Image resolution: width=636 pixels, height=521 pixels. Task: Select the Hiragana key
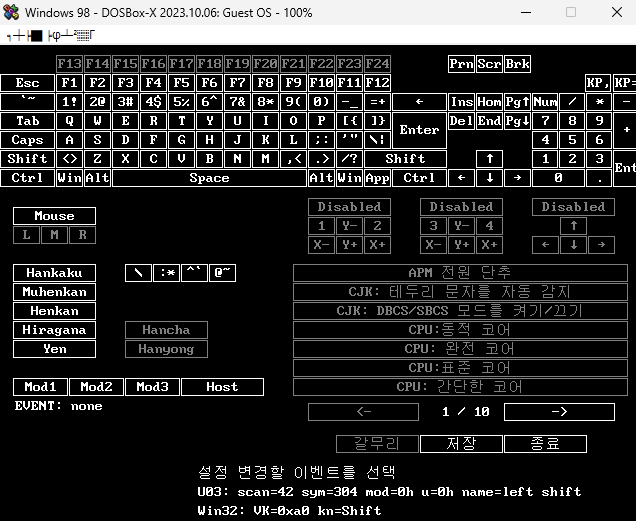[x=54, y=330]
